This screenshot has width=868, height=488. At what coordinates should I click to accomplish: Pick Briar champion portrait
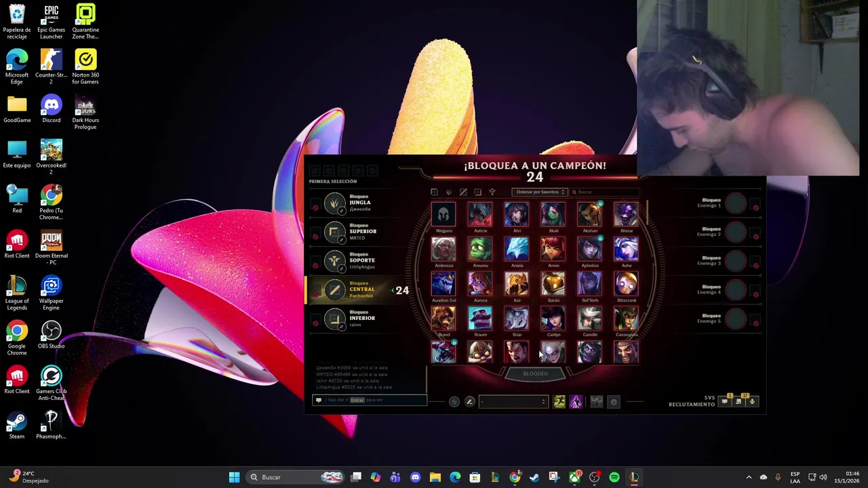click(517, 319)
